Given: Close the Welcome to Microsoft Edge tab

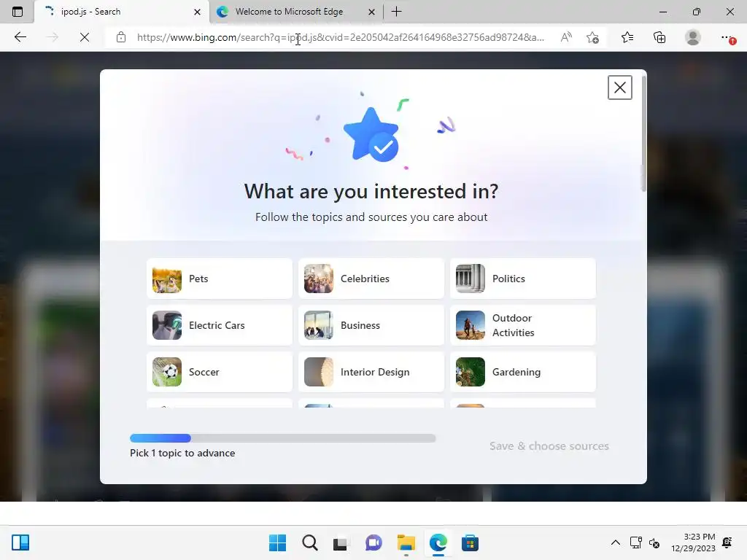Looking at the screenshot, I should pos(371,12).
